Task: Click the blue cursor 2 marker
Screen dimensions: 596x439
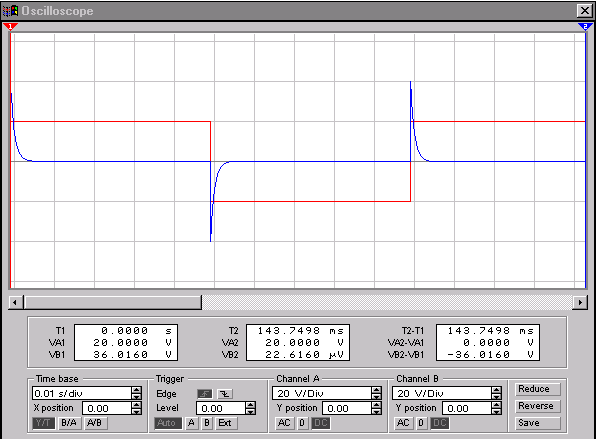Action: 585,27
